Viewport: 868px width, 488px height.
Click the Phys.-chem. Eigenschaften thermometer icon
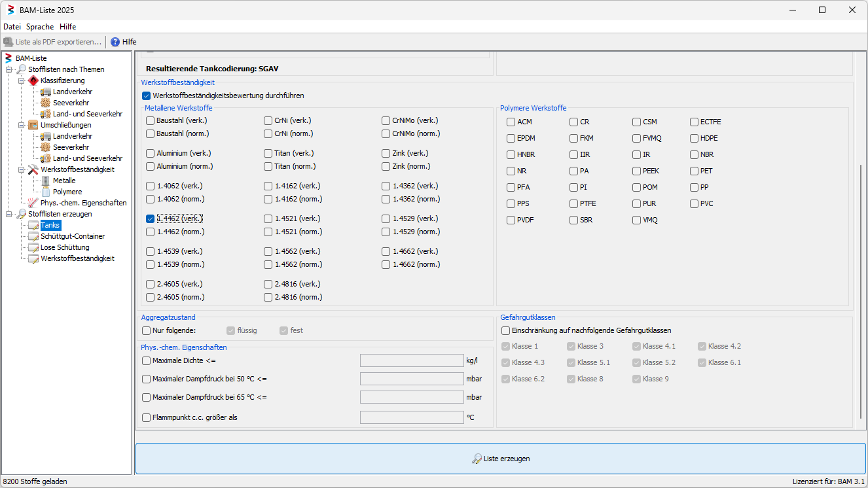[33, 203]
